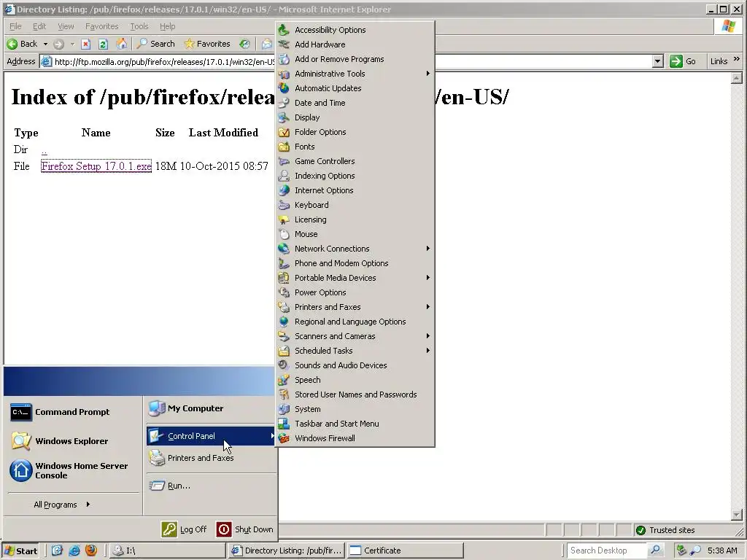
Task: Click the Go button next to address bar
Action: point(683,61)
